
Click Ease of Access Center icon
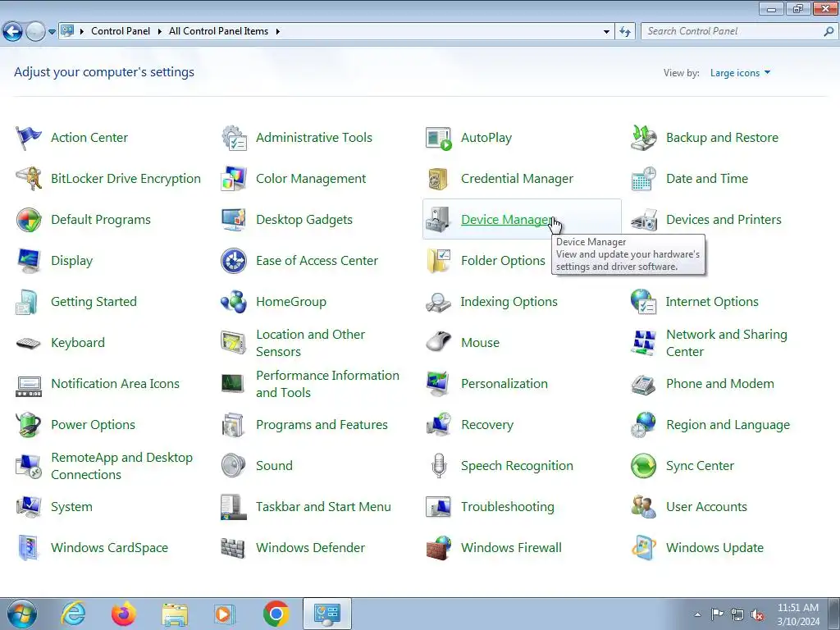pos(234,261)
